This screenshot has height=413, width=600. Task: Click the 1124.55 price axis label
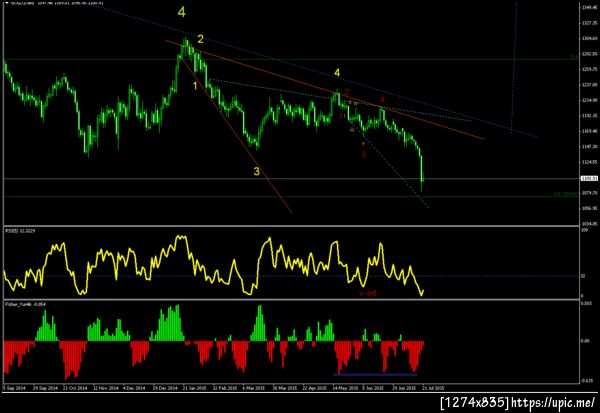click(x=589, y=162)
